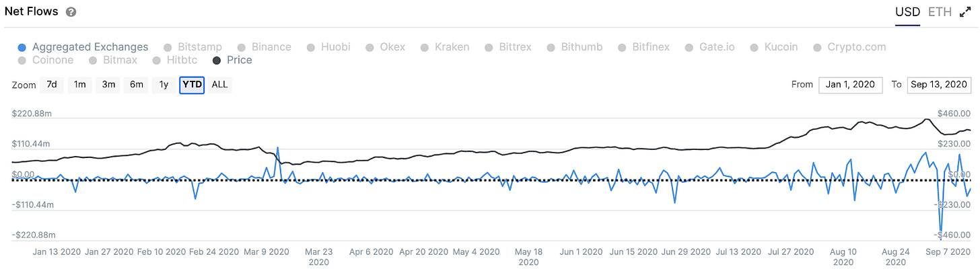
Task: Toggle the Aggregated Exchanges blue series dot
Action: (x=22, y=47)
